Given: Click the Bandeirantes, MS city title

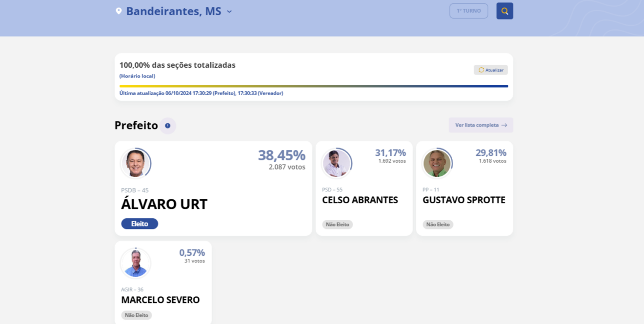Looking at the screenshot, I should [174, 11].
